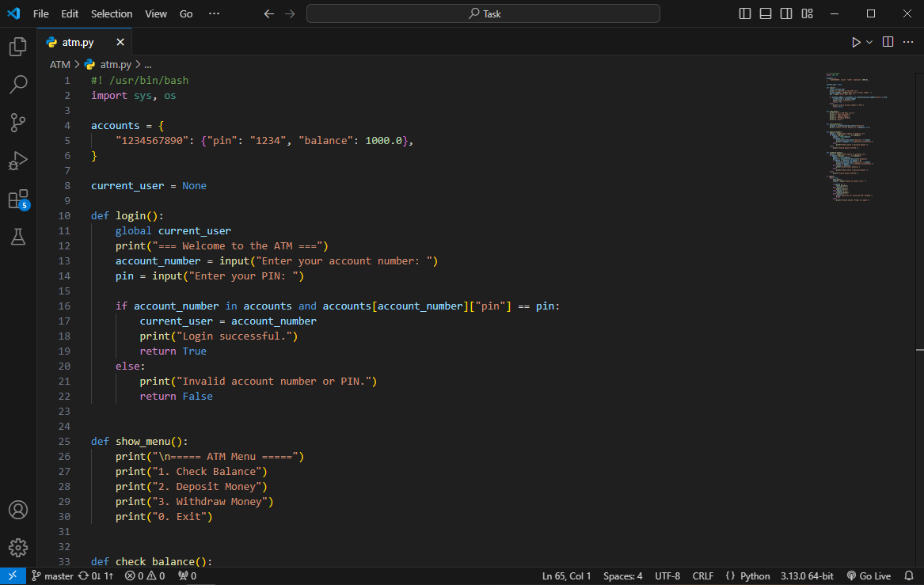Image resolution: width=924 pixels, height=585 pixels.
Task: Click Go Live in status bar
Action: point(869,576)
